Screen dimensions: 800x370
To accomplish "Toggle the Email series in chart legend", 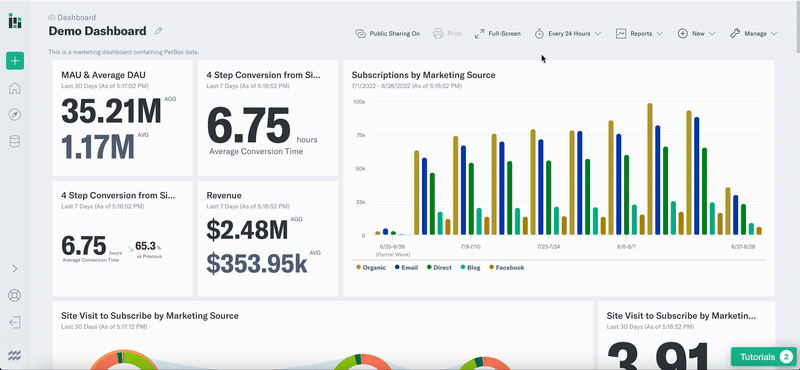I will click(406, 267).
